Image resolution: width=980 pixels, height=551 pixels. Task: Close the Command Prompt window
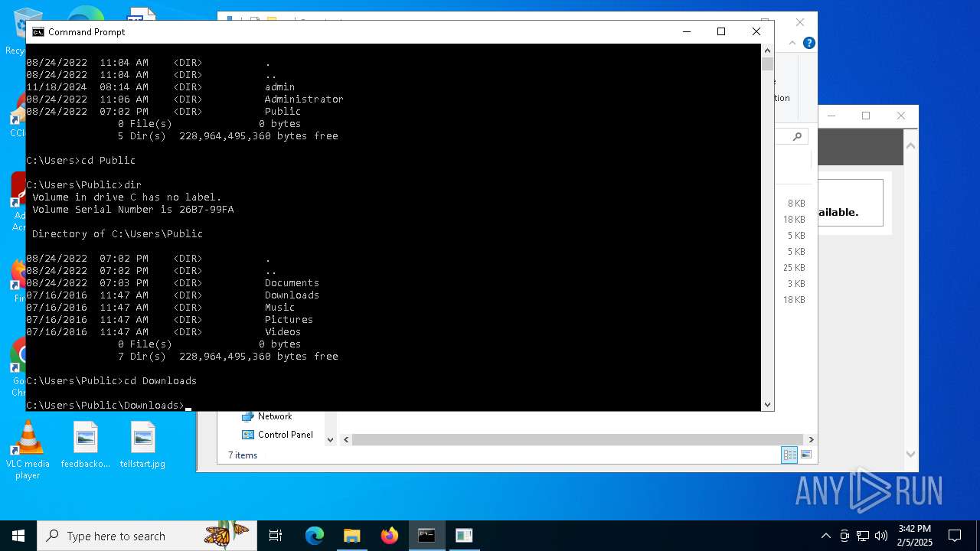click(756, 31)
